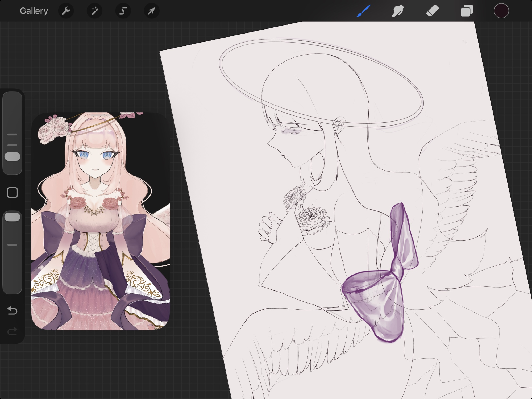Open the Layers panel
Image resolution: width=532 pixels, height=399 pixels.
point(467,11)
